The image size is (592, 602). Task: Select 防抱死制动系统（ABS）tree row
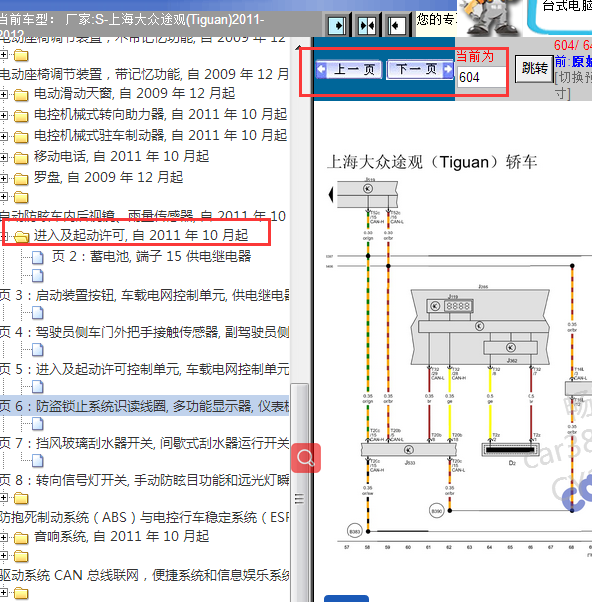point(144,518)
